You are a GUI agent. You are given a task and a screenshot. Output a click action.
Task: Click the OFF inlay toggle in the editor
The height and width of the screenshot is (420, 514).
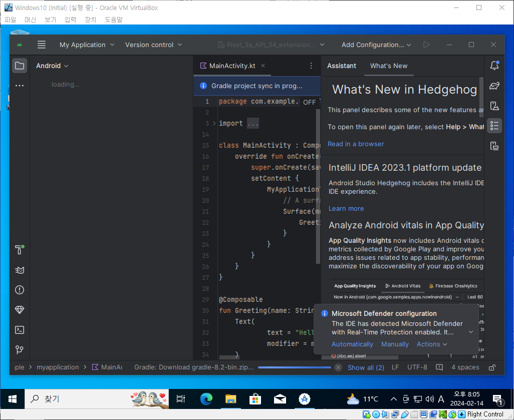click(x=309, y=102)
